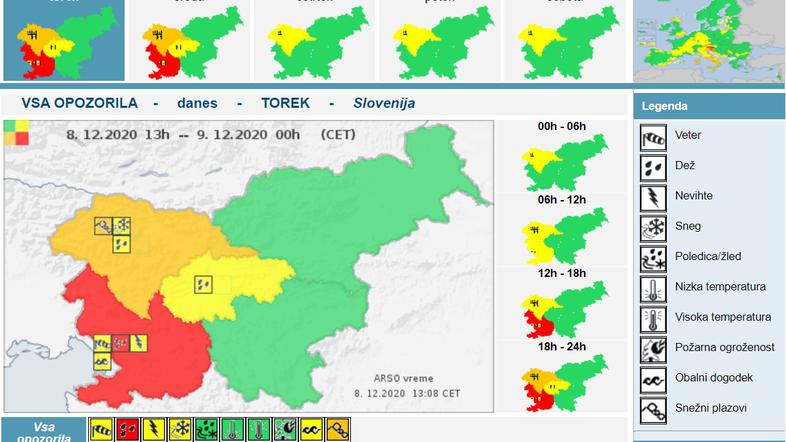Viewport: 786px width, 442px height.
Task: Open the 'Vsa opozorila' tab
Action: click(43, 431)
